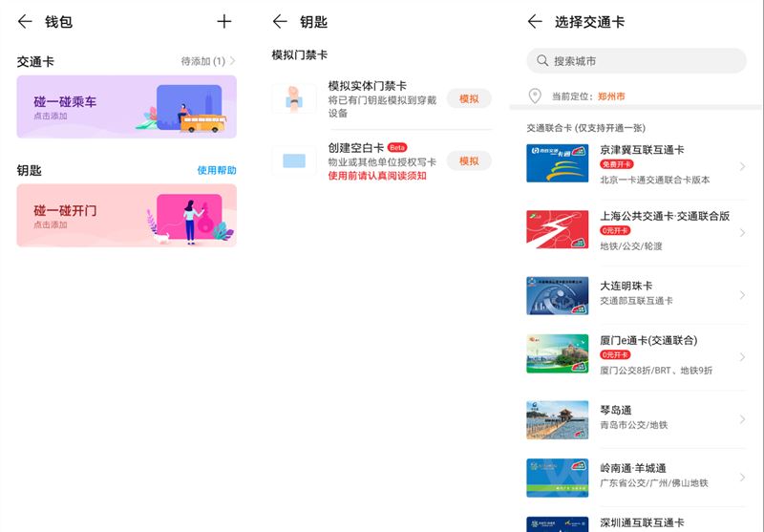The image size is (764, 532).
Task: Open the 使用帮助 link
Action: pos(217,170)
